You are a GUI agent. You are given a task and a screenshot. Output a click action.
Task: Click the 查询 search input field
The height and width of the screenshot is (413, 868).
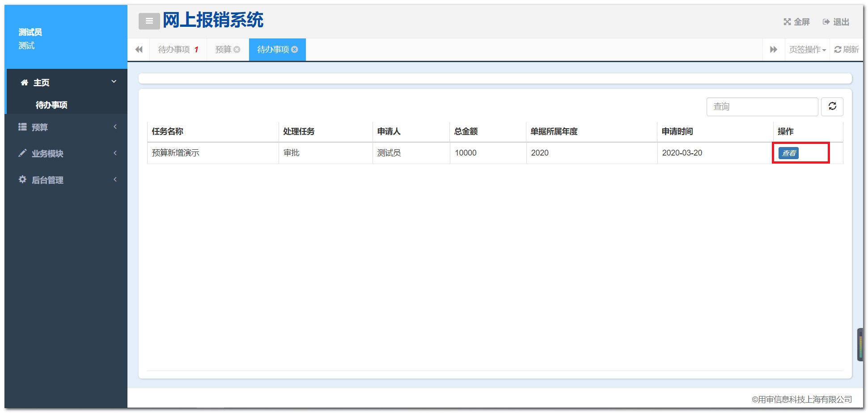coord(762,107)
